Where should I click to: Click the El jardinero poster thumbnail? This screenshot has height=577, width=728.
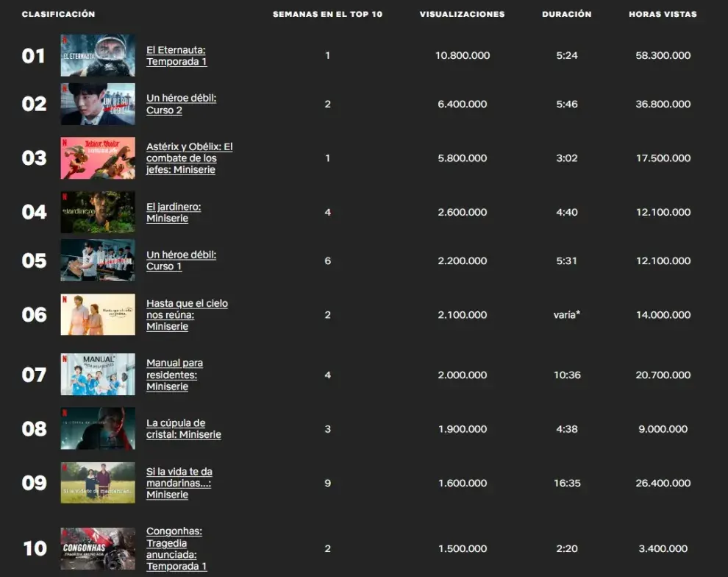point(98,212)
